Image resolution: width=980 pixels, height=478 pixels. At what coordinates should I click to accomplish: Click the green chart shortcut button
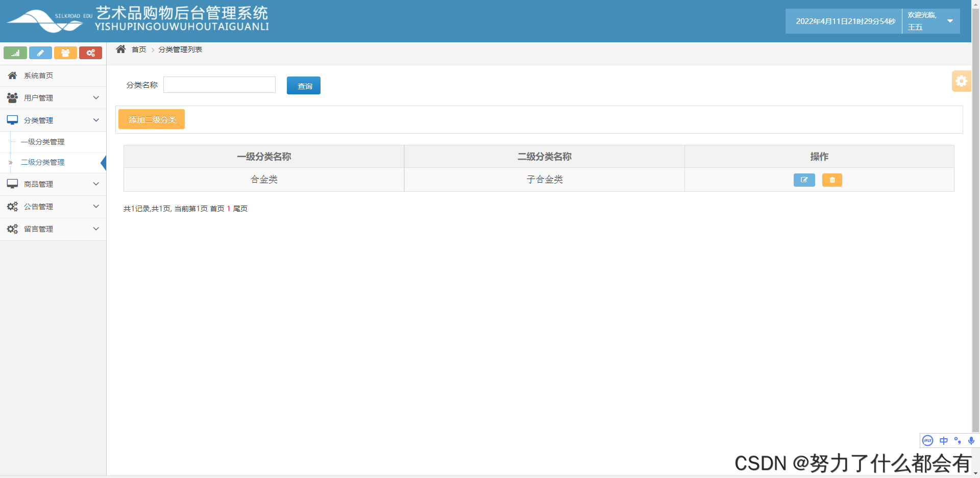coord(15,53)
